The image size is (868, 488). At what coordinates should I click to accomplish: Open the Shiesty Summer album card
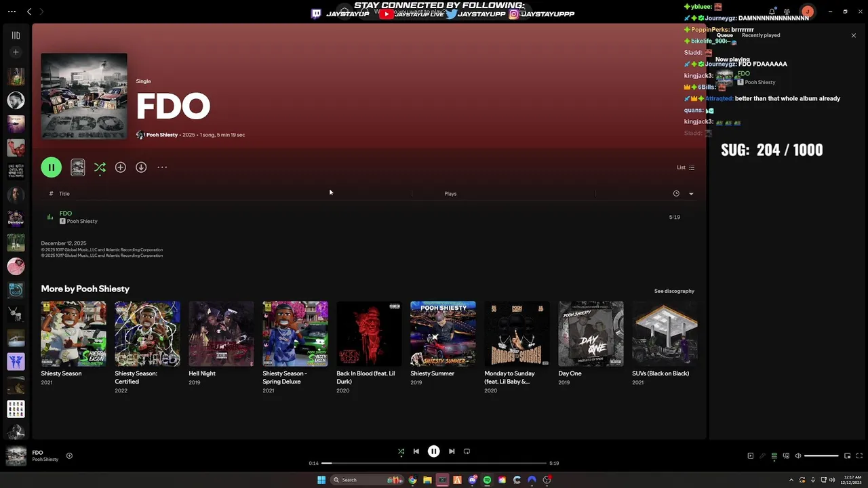point(443,343)
